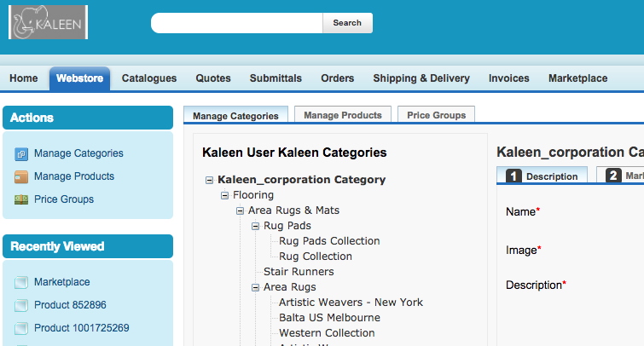Select Area Rugs & Mats category
Viewport: 644px width, 346px height.
[x=293, y=210]
